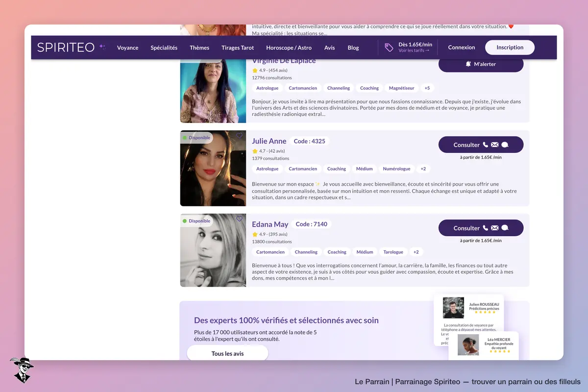588x392 pixels.
Task: Click Consulter button for Julie Anne
Action: (481, 145)
